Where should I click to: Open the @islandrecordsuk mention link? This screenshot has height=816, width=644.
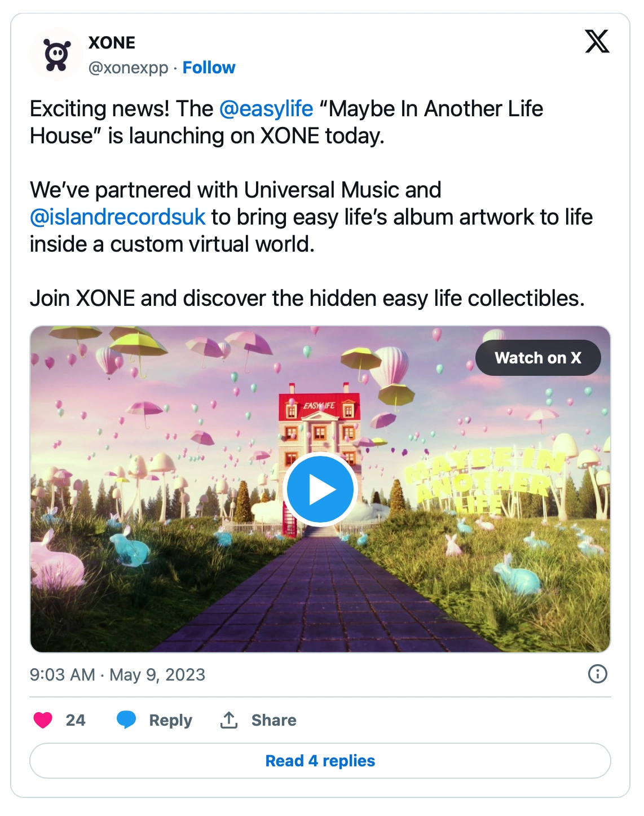point(117,217)
